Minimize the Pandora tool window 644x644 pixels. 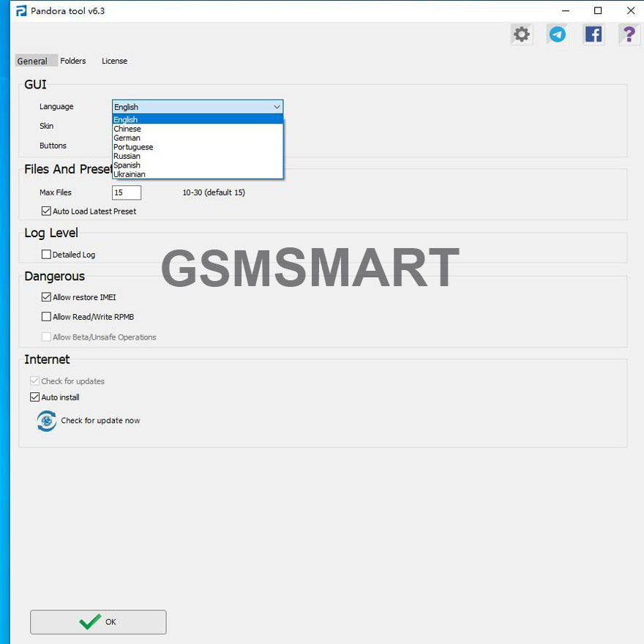pos(566,11)
